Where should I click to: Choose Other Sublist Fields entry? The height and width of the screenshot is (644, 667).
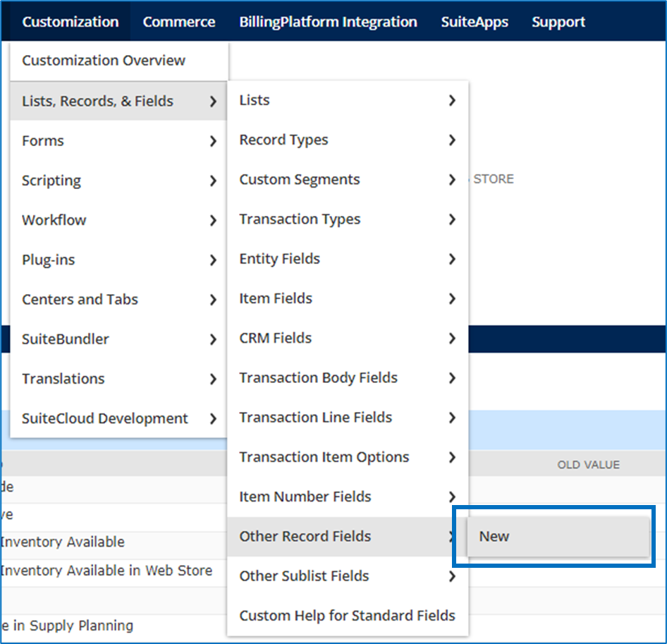pyautogui.click(x=348, y=576)
